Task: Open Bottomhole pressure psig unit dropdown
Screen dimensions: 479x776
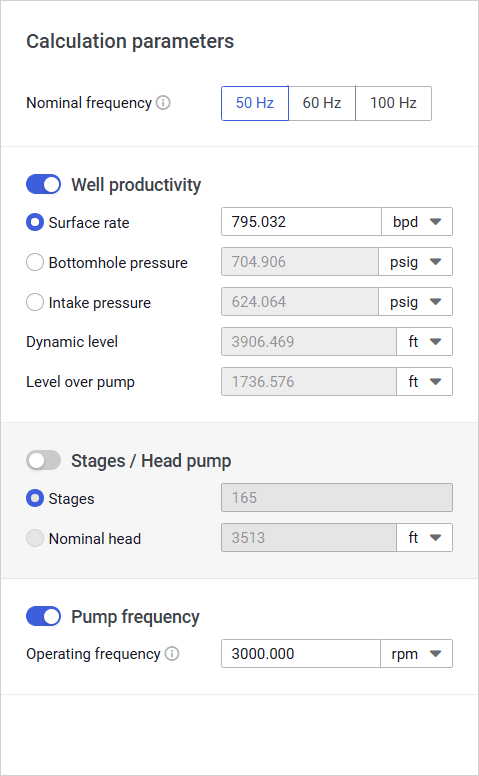Action: pyautogui.click(x=415, y=262)
